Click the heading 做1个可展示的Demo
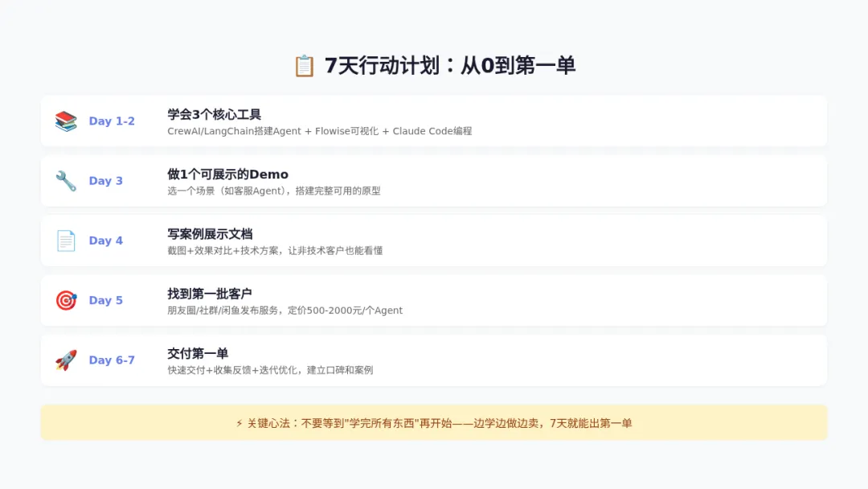This screenshot has height=489, width=868. point(227,175)
